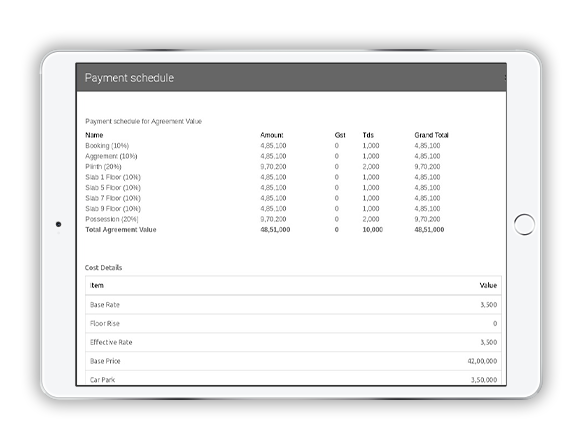Click the Payment schedule title
Viewport: 587px width, 437px height.
click(x=129, y=78)
